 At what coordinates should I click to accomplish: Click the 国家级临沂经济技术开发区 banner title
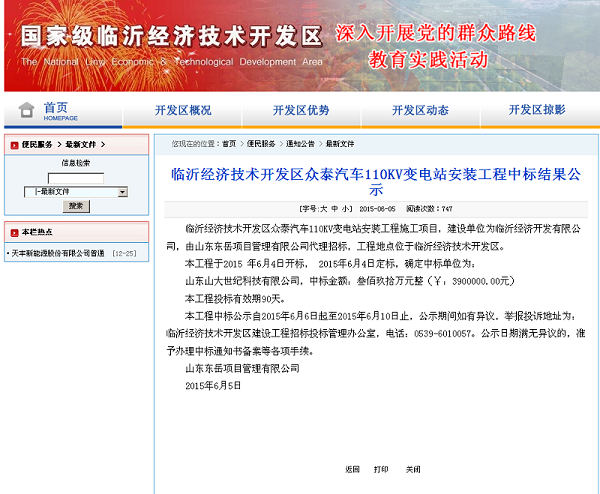171,38
